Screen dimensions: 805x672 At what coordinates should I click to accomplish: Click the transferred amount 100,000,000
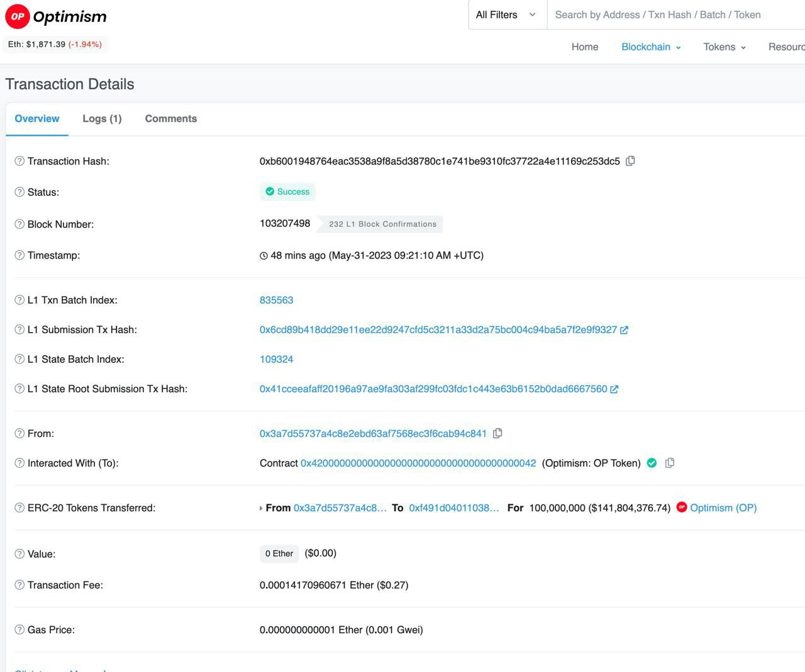click(557, 507)
